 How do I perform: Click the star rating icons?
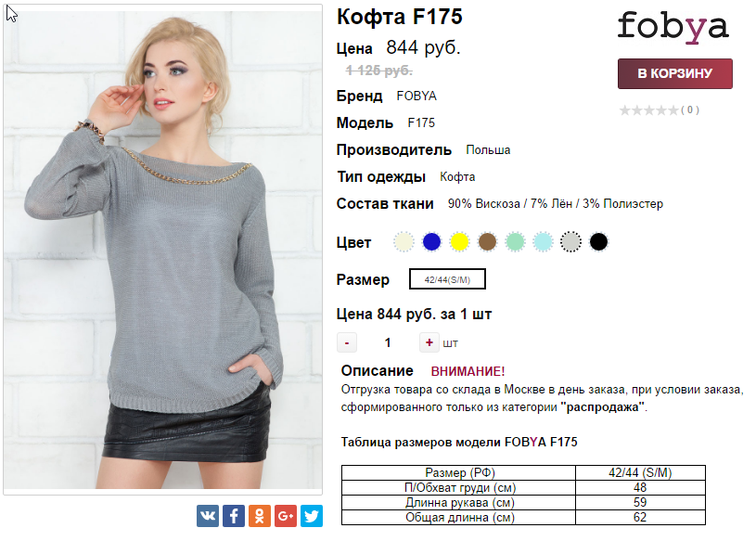click(649, 110)
